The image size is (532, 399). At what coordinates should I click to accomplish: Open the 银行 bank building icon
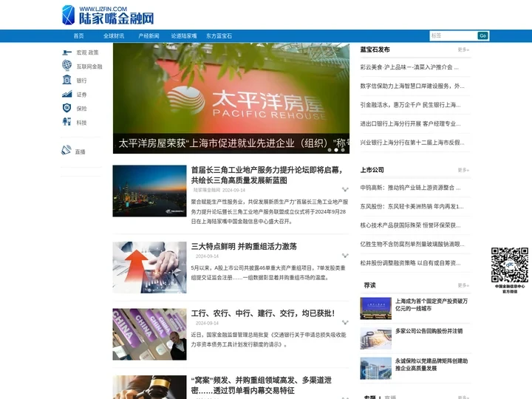(66, 80)
